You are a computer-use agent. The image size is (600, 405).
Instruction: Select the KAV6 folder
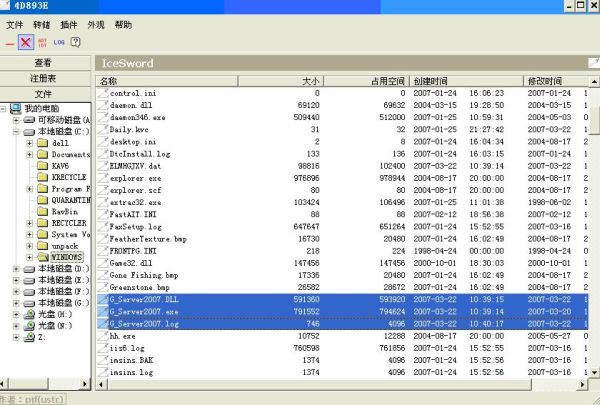(60, 166)
